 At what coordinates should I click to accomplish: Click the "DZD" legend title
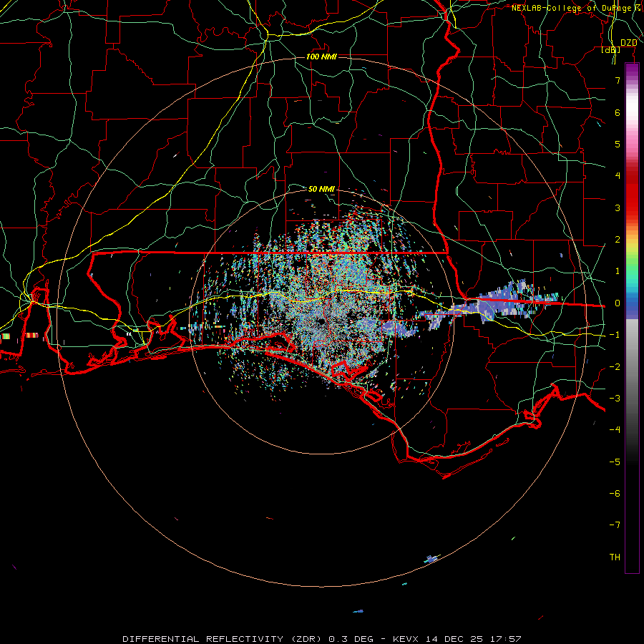point(629,43)
